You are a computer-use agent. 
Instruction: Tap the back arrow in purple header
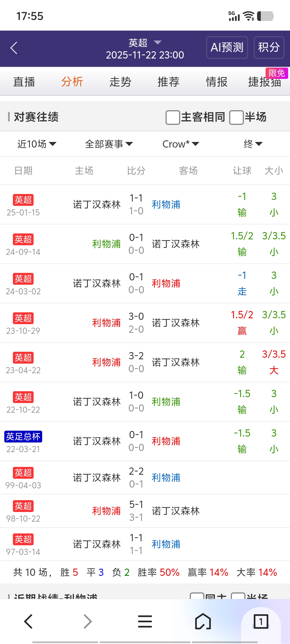coord(14,48)
